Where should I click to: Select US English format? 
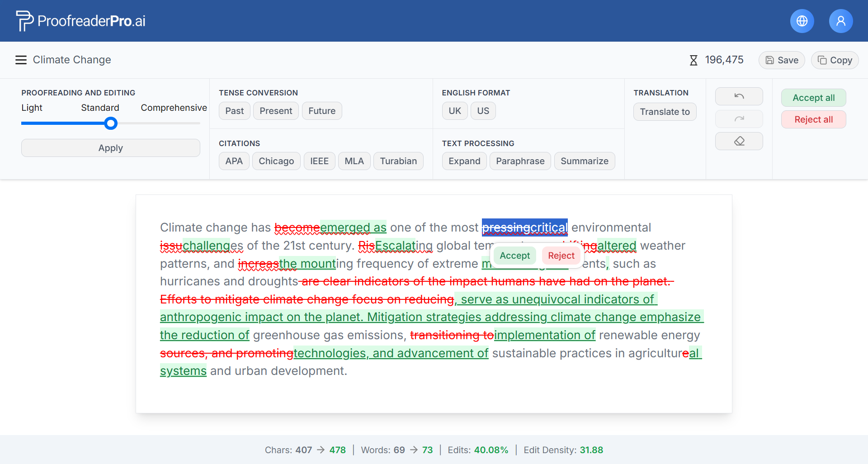483,111
